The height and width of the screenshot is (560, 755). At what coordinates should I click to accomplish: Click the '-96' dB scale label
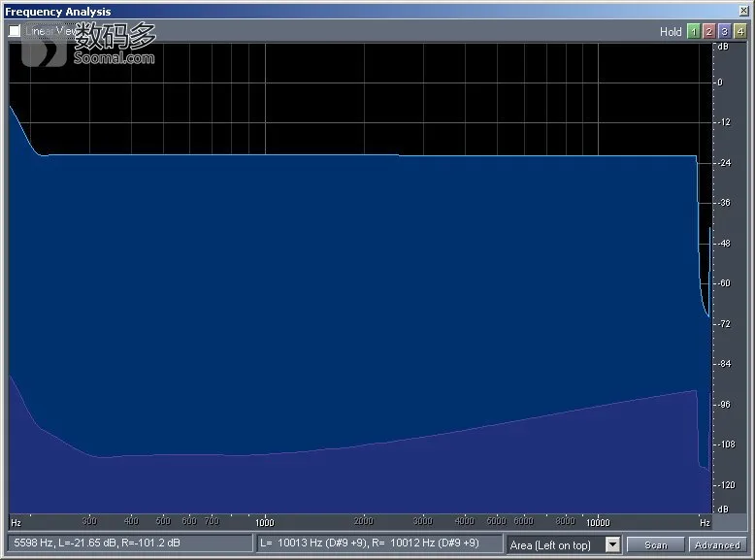point(725,405)
